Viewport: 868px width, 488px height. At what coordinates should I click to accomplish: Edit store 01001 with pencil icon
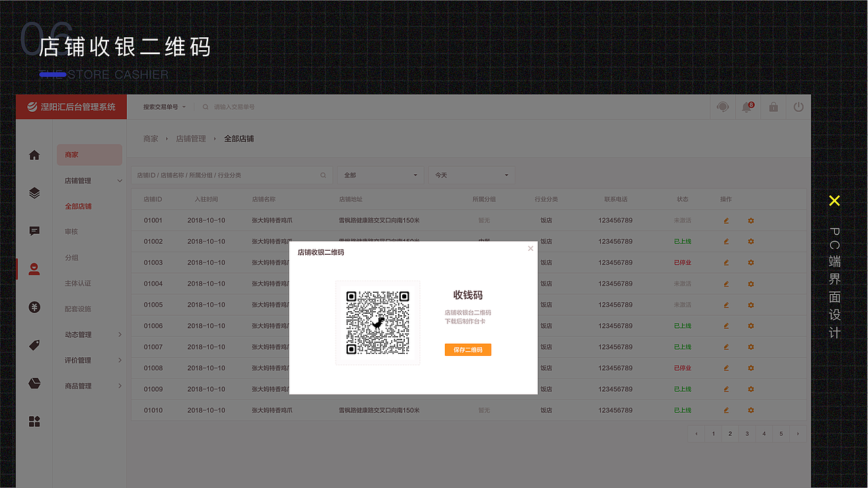(x=726, y=220)
